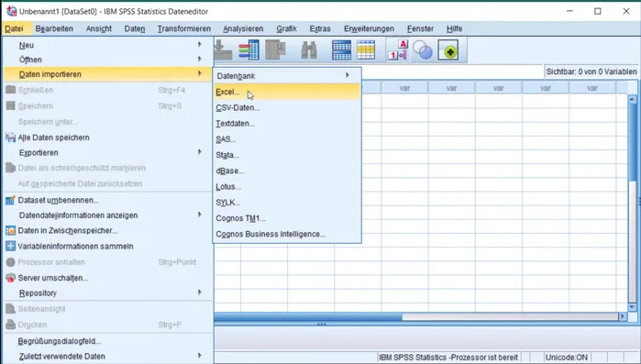
Task: Select Cognos Business Intelligence... import option
Action: pyautogui.click(x=286, y=234)
